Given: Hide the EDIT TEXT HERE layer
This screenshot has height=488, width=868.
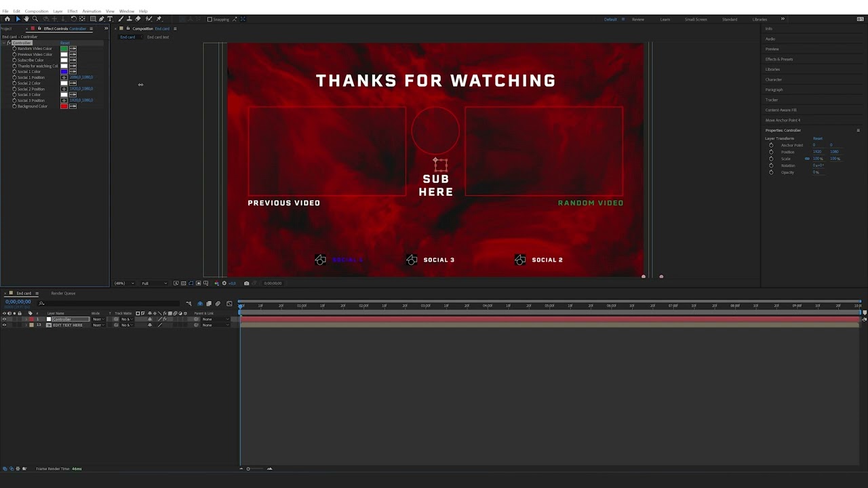Looking at the screenshot, I should coord(4,325).
